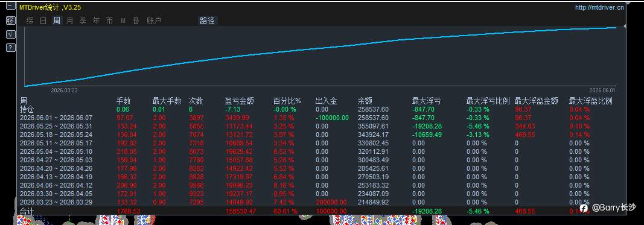Select week row 2026.05.04 ~ 2026.05.10

(56, 151)
